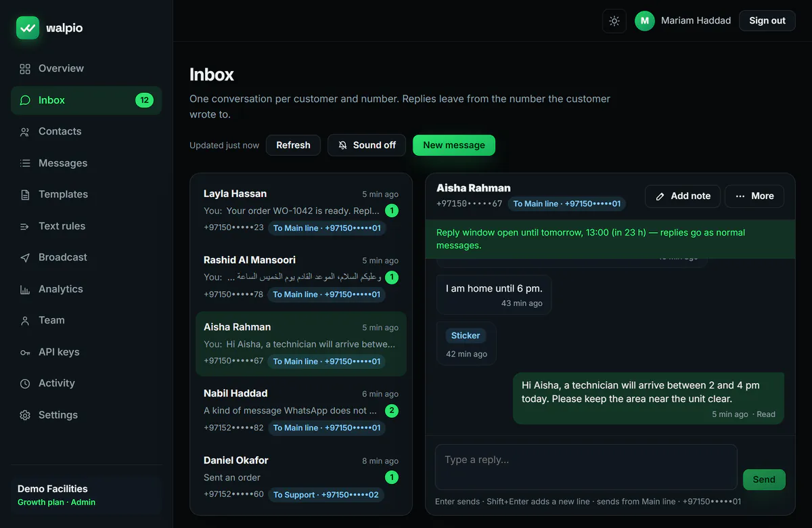Toggle light theme with the sun icon
The image size is (812, 528).
click(x=614, y=21)
